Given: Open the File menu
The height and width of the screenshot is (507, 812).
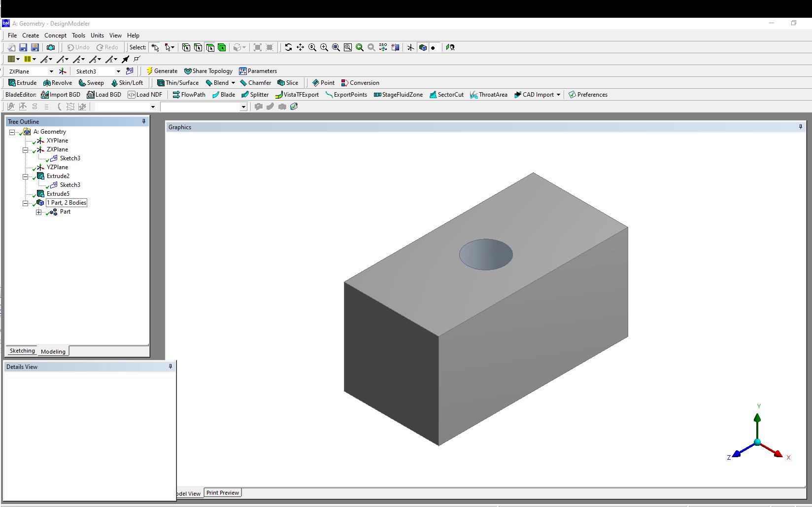Looking at the screenshot, I should [12, 36].
